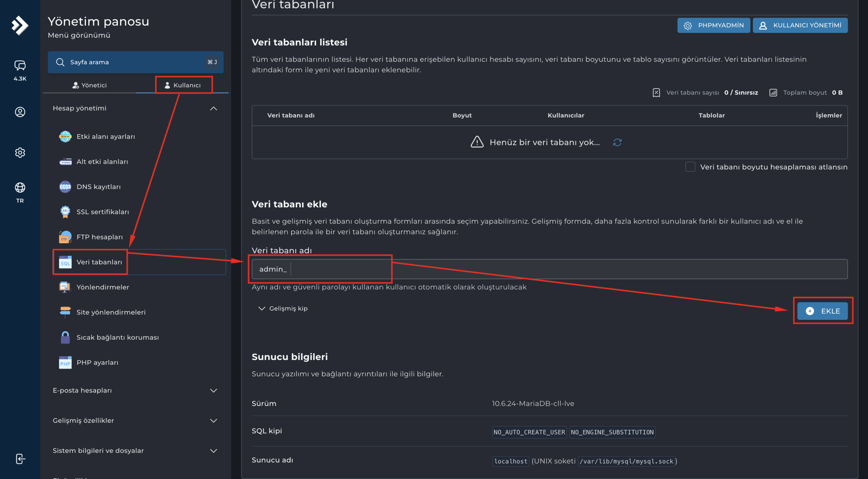
Task: Open the chat messages icon showing 4.3K
Action: pos(20,65)
